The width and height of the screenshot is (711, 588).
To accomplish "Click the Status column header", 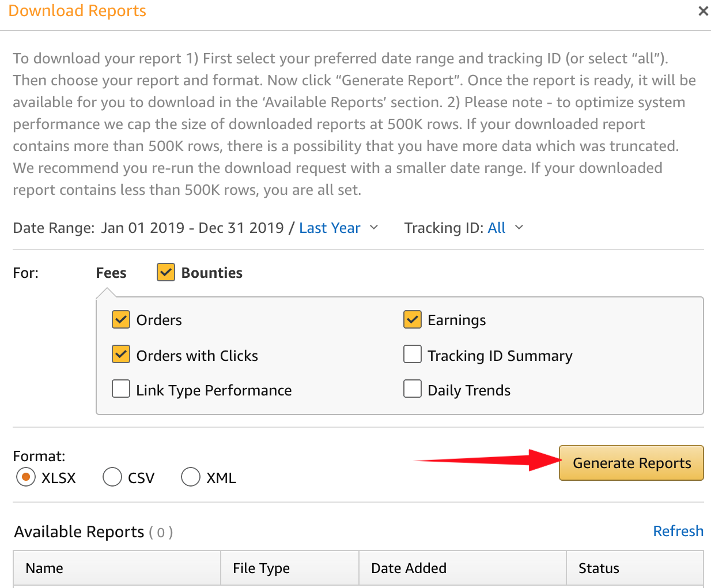I will [x=599, y=568].
